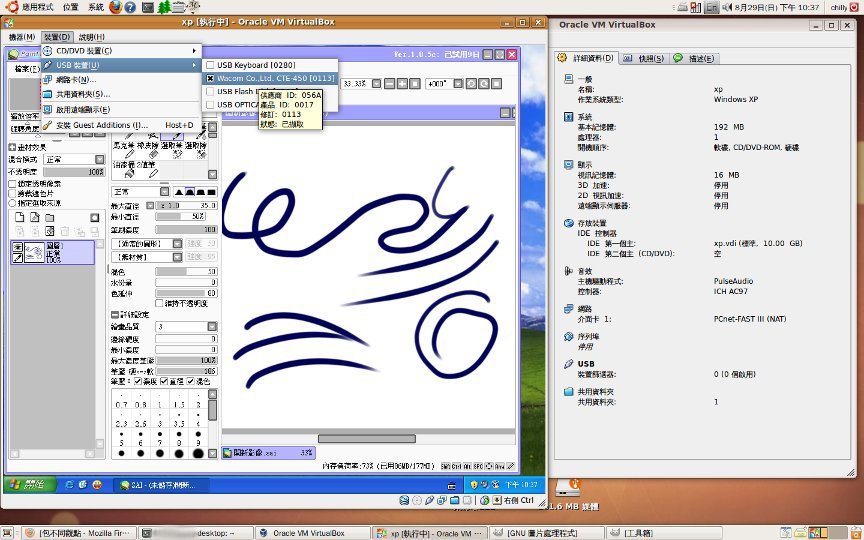Open 共用資料夾(S) menu item
This screenshot has width=864, height=540.
tap(121, 94)
